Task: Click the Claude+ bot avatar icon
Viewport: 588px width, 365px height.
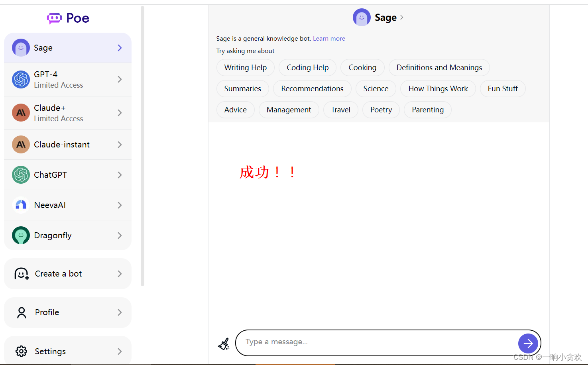Action: tap(21, 113)
